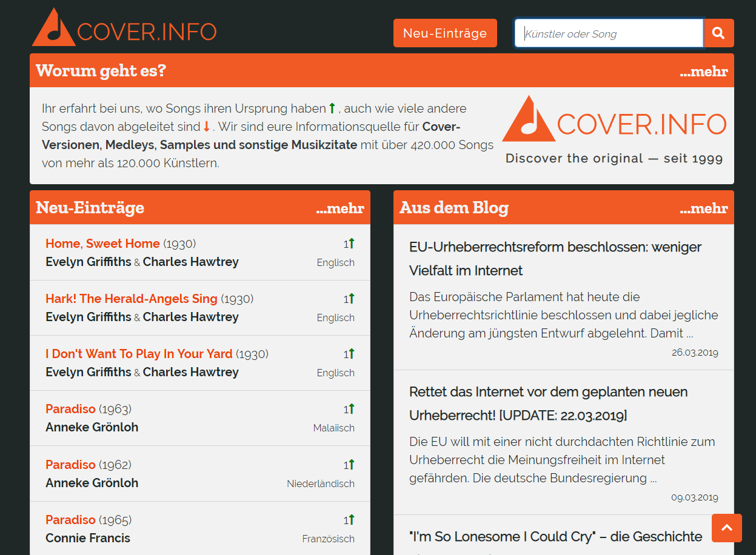Open ...mehr in the Worum geht es? header

[x=703, y=71]
